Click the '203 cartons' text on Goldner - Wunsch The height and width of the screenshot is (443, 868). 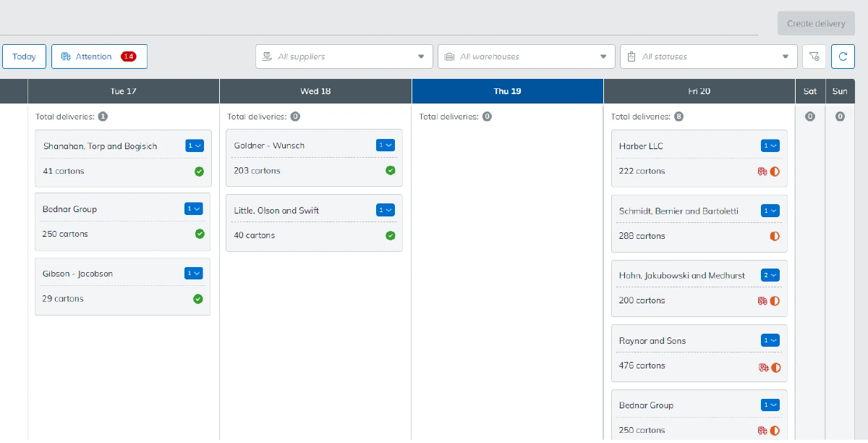[x=257, y=171]
